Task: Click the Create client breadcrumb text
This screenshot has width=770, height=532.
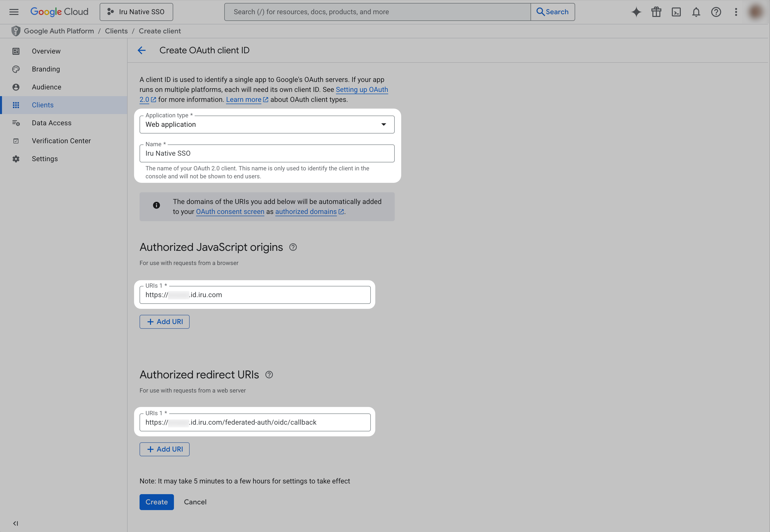Action: [x=160, y=31]
